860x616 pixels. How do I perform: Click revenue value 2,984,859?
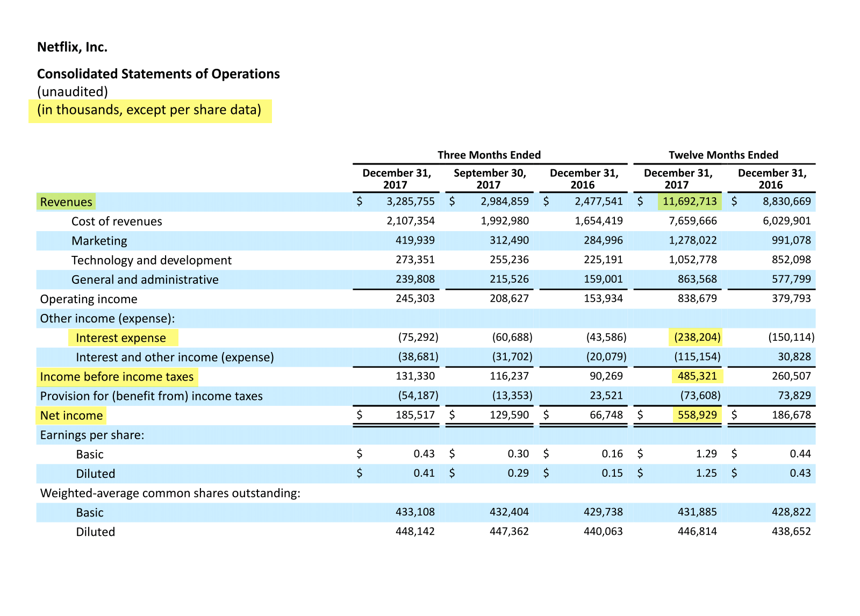[505, 202]
